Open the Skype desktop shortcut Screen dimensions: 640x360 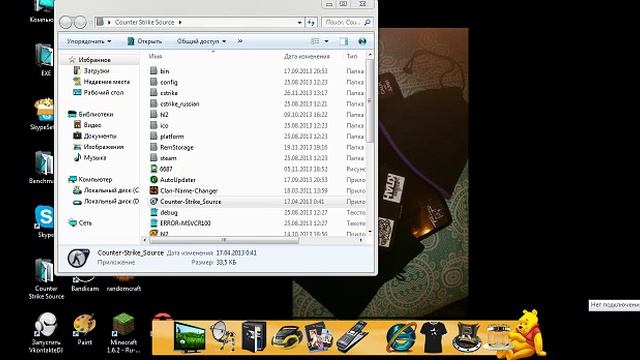44,222
